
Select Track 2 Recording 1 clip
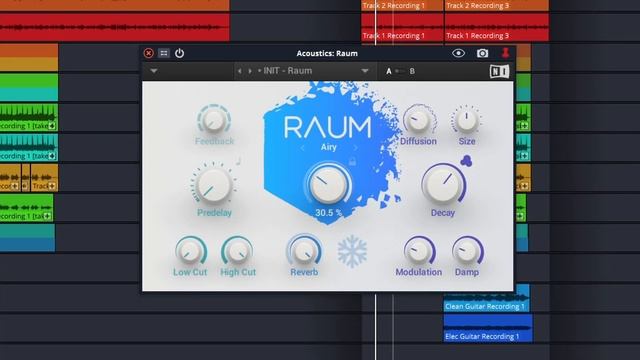coord(402,5)
